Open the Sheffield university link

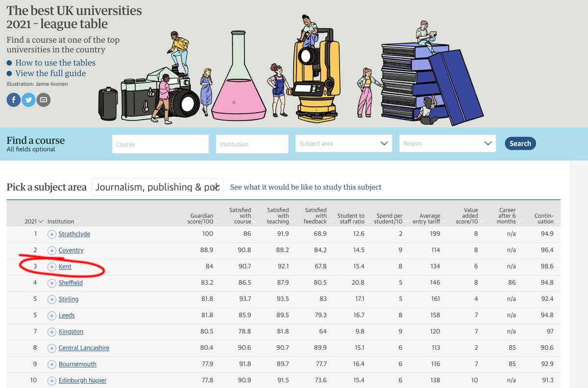click(x=71, y=283)
